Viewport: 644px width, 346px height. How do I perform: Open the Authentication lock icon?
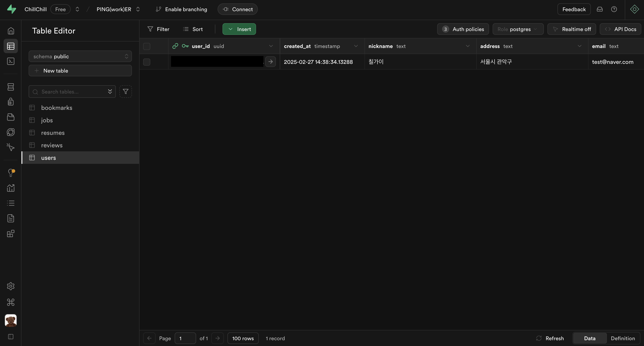click(x=11, y=102)
